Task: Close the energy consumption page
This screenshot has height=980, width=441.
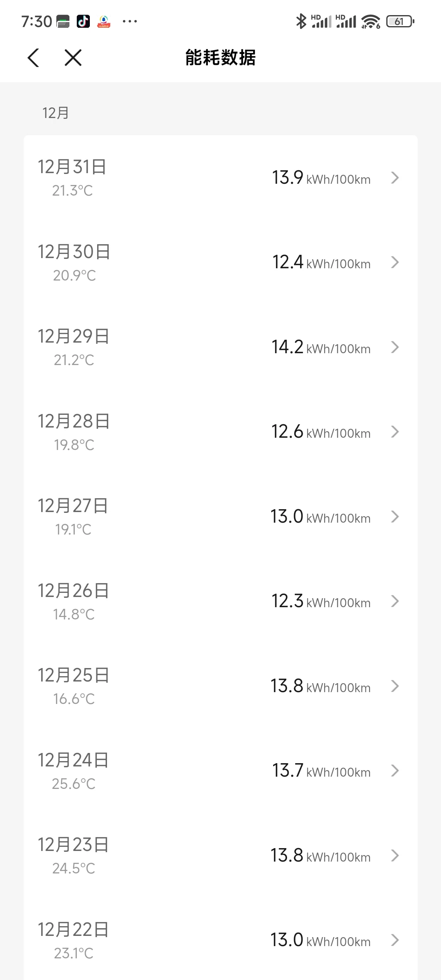Action: click(x=73, y=58)
